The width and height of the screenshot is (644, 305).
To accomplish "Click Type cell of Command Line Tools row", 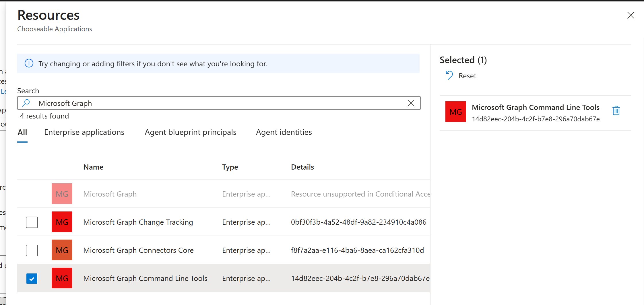I will tap(246, 278).
